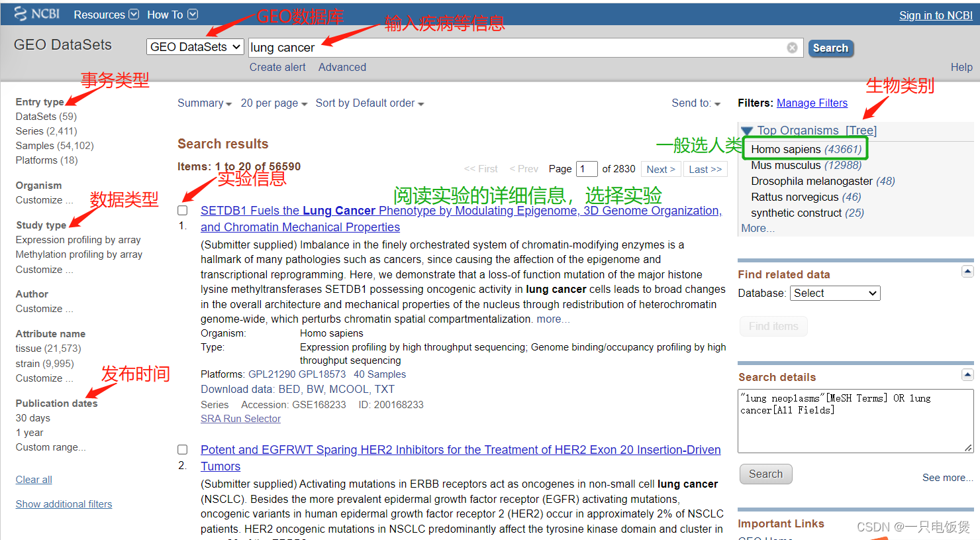Open the 40 Samples link

(380, 374)
